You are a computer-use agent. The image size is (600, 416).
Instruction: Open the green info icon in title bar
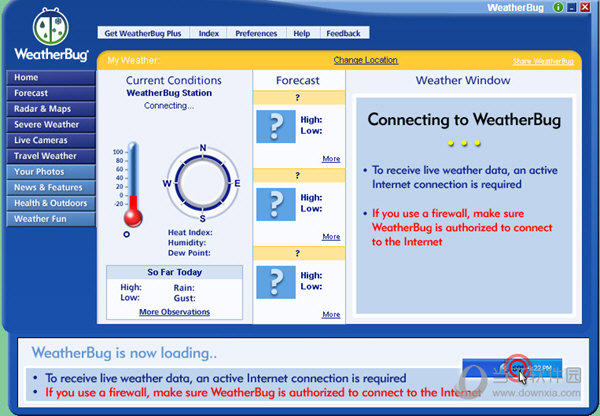[x=558, y=7]
